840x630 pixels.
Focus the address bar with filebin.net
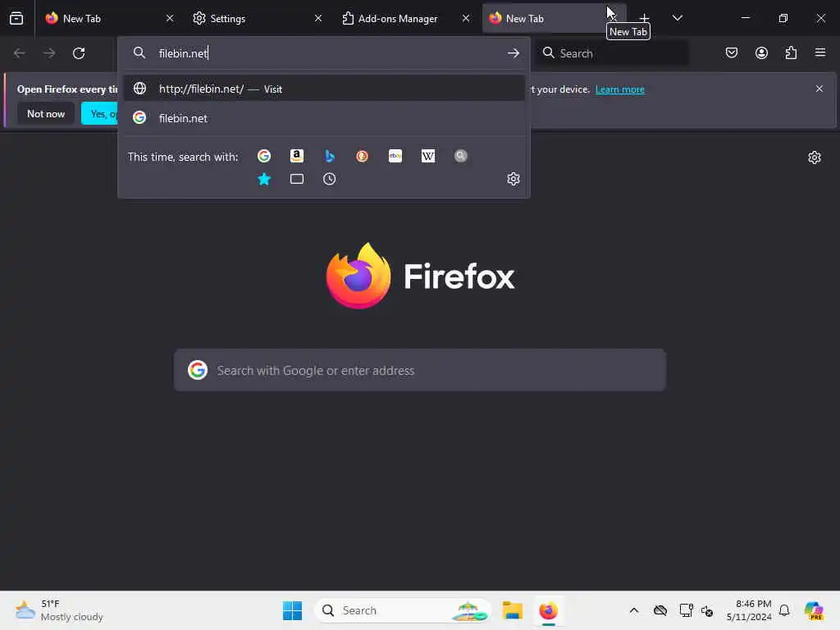(x=323, y=53)
